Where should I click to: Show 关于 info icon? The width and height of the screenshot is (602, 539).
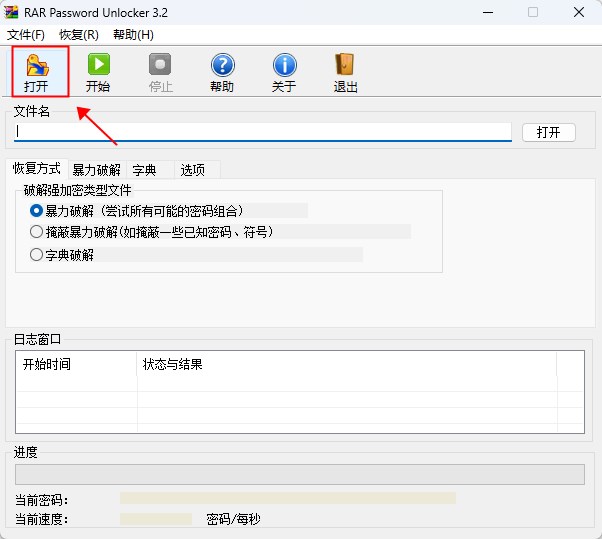[x=284, y=72]
